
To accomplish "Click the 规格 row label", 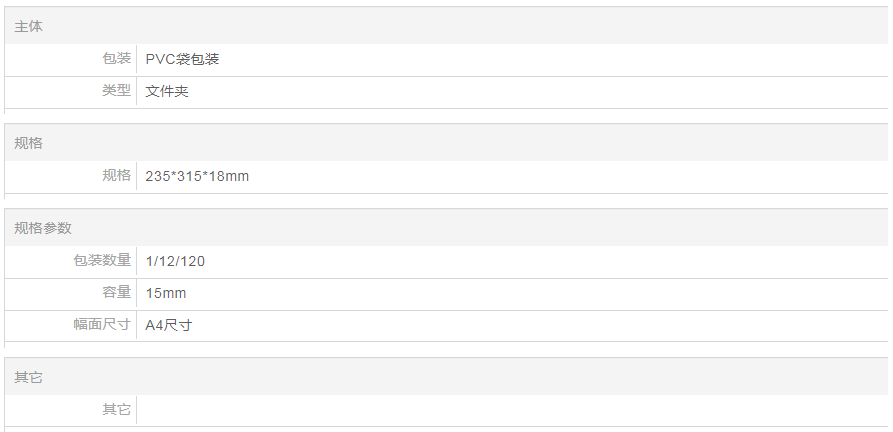I will pyautogui.click(x=116, y=176).
